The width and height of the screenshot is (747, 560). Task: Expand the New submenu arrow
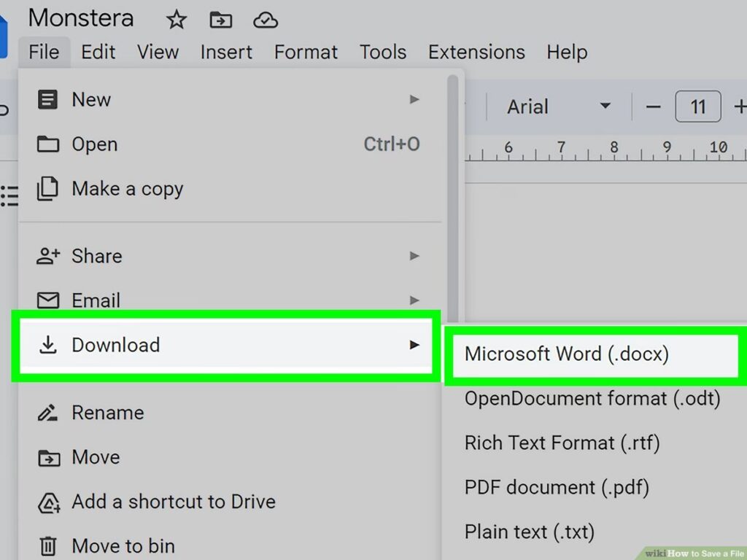pos(414,99)
